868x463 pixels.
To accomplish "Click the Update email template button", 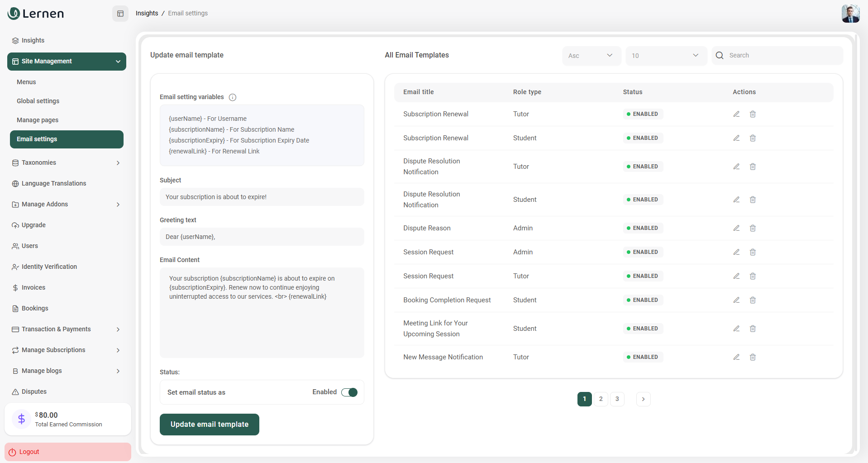I will (210, 425).
